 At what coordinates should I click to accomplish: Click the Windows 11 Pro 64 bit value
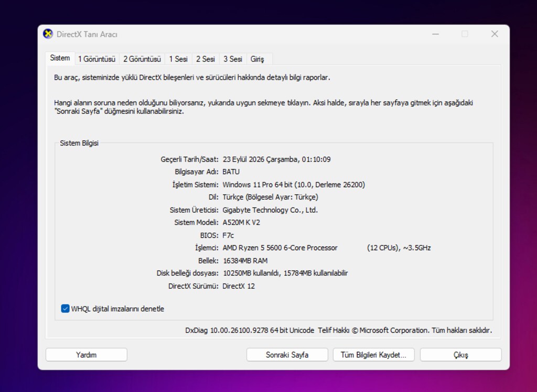click(x=294, y=184)
